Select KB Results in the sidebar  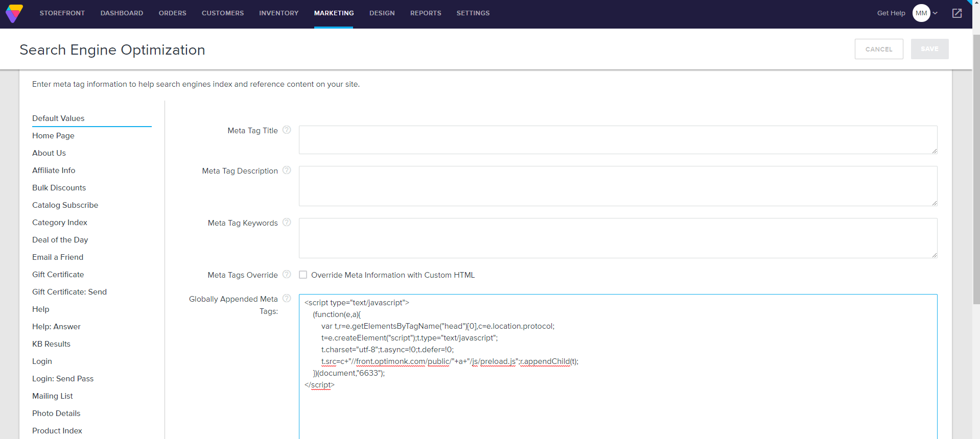(x=51, y=344)
